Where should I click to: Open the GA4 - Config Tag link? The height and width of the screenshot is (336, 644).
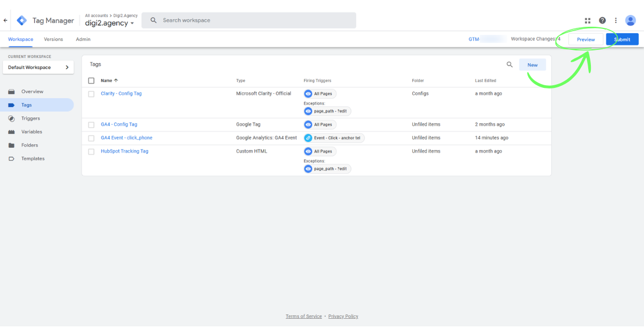point(119,124)
